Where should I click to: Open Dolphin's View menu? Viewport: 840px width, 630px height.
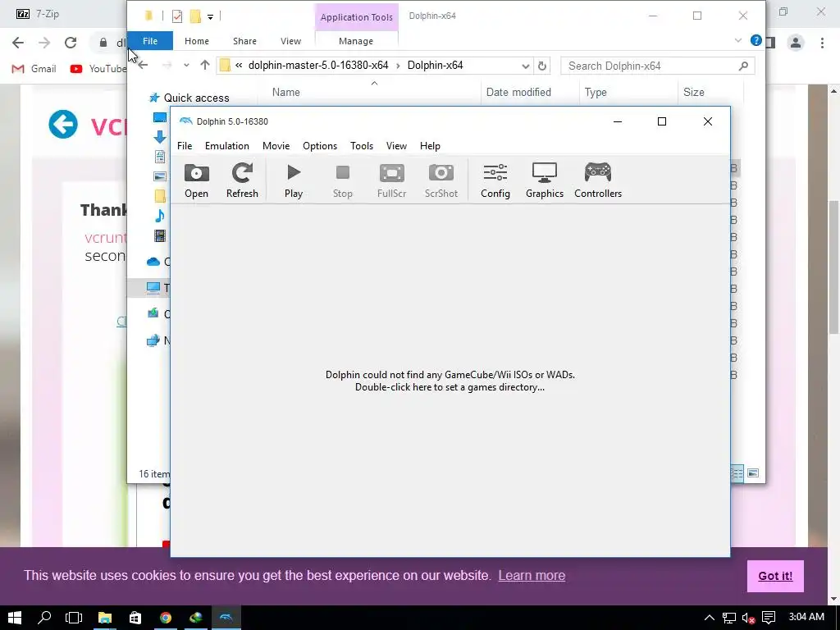[x=396, y=146]
